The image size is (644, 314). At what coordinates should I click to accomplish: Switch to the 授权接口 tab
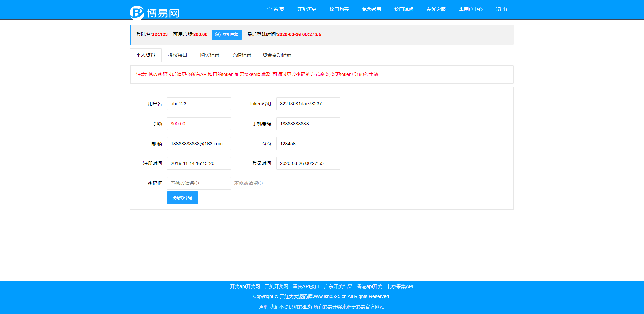pyautogui.click(x=178, y=55)
